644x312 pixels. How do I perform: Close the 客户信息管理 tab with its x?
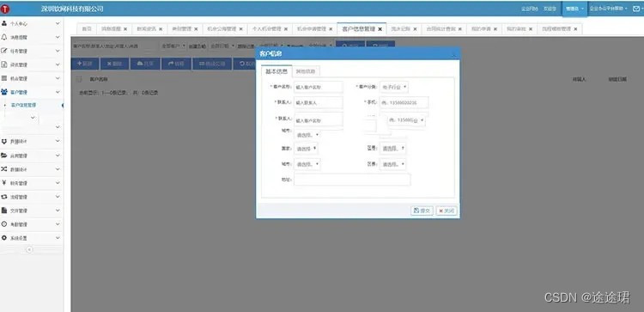coord(380,29)
